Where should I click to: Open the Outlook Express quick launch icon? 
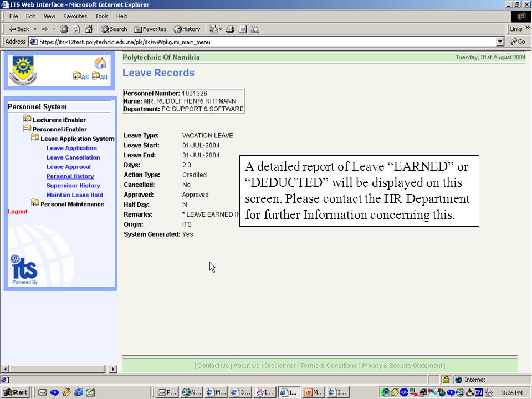point(43,392)
